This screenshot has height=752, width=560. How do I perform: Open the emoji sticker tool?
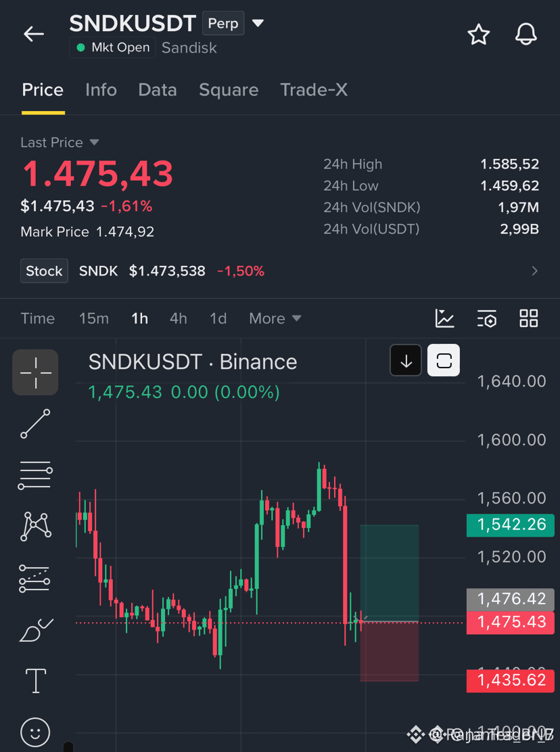pos(35,732)
